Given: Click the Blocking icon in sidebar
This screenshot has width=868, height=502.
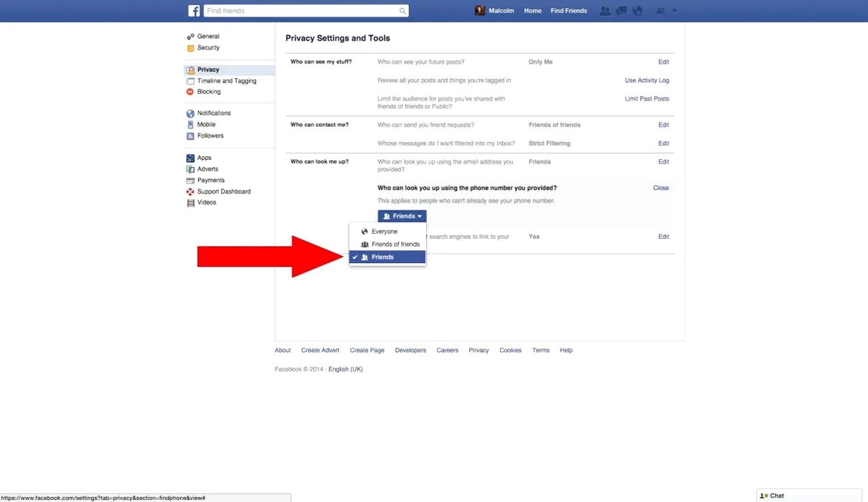Looking at the screenshot, I should [190, 92].
